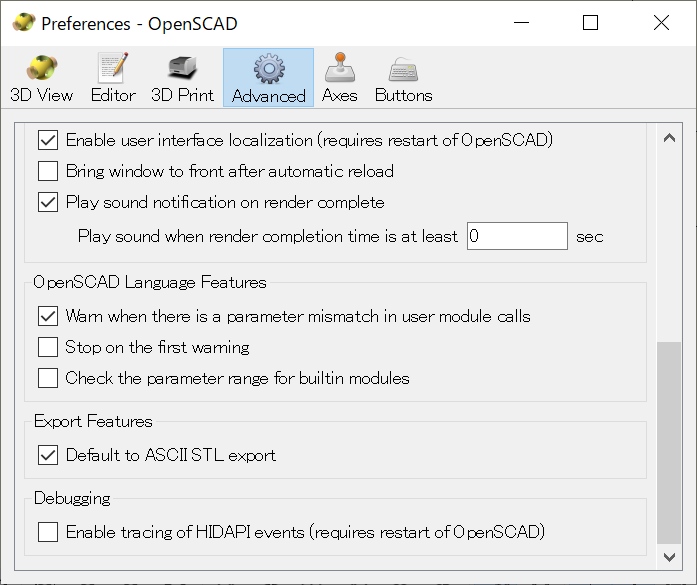
Task: Click the 'Export Features' group label
Action: (93, 421)
